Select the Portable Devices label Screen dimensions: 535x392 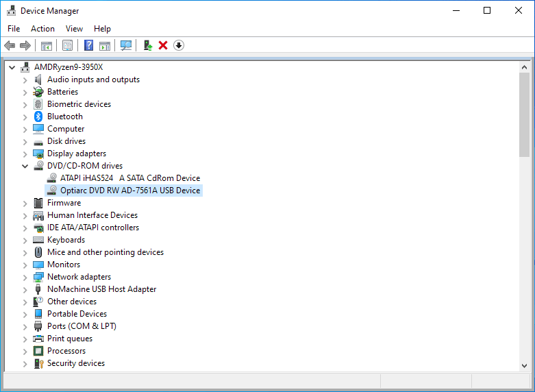click(x=77, y=313)
